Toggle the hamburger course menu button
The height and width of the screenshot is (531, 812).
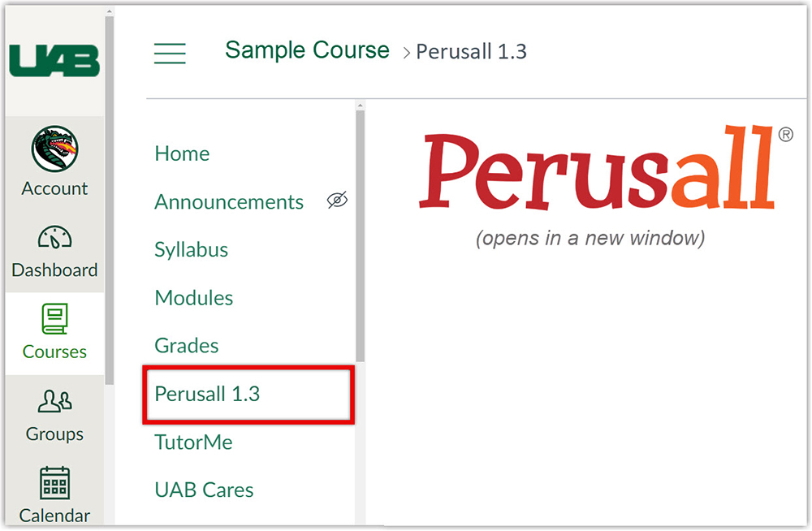pos(170,54)
